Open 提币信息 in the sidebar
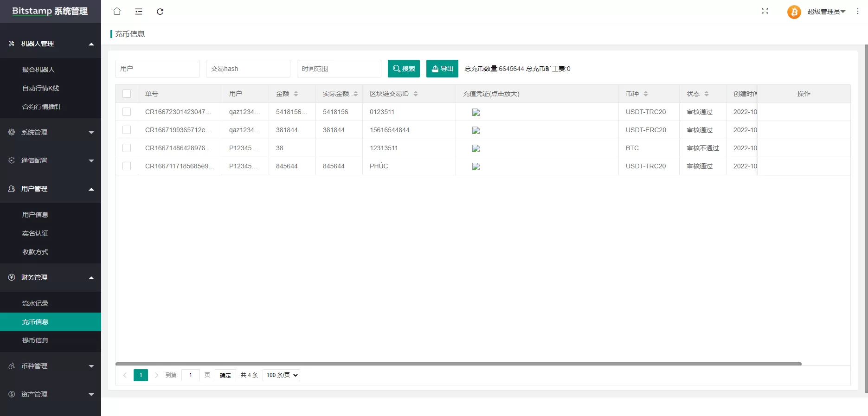The image size is (868, 416). click(x=35, y=340)
